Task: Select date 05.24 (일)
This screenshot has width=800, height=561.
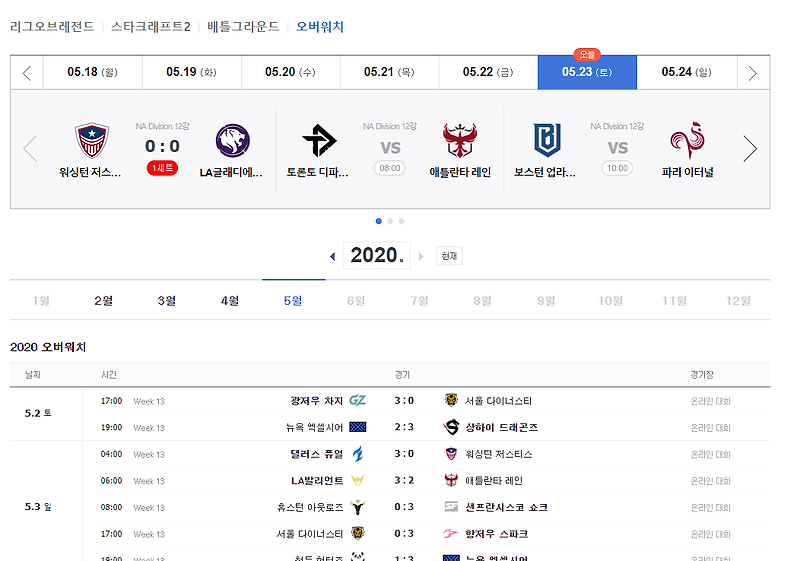Action: [x=687, y=72]
